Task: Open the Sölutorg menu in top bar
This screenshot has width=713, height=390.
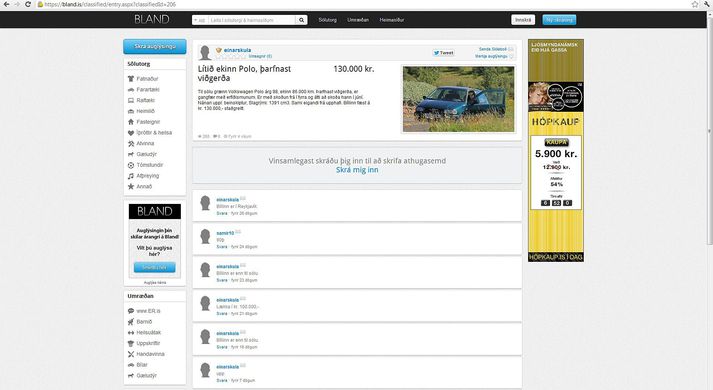Action: (x=327, y=20)
